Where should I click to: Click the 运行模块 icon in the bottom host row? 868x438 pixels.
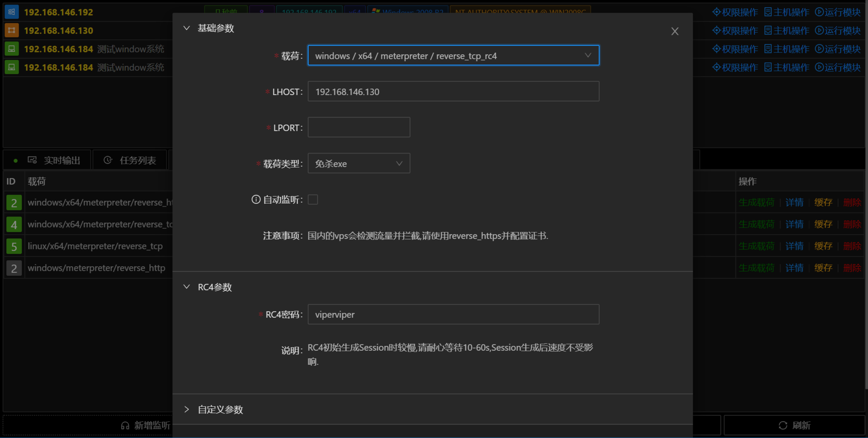pyautogui.click(x=820, y=67)
